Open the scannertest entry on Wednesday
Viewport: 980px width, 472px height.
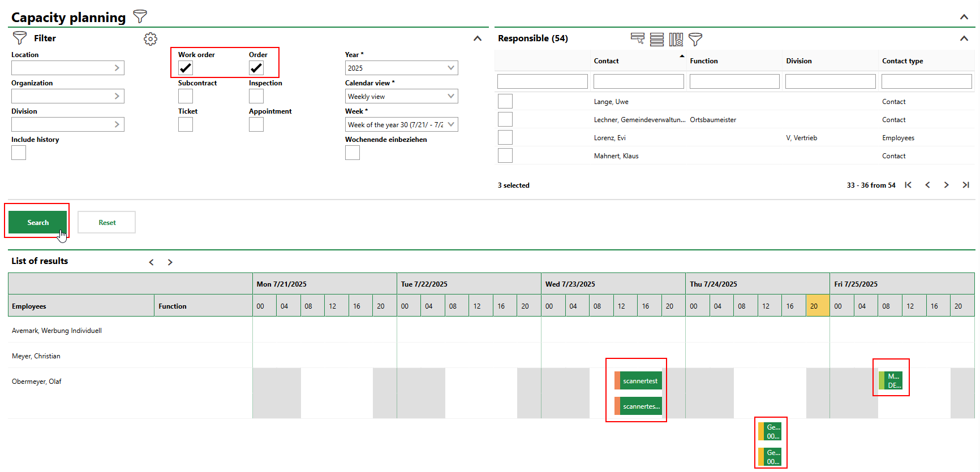pyautogui.click(x=638, y=381)
